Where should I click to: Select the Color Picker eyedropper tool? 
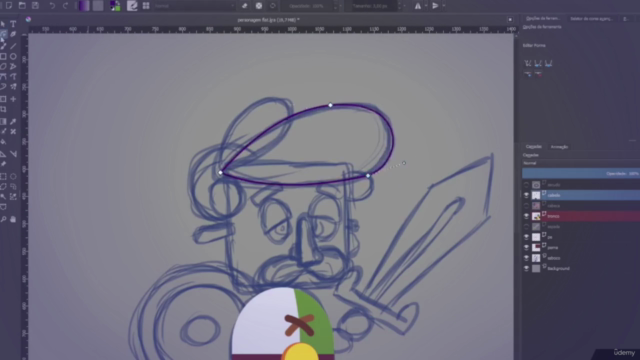click(x=13, y=122)
